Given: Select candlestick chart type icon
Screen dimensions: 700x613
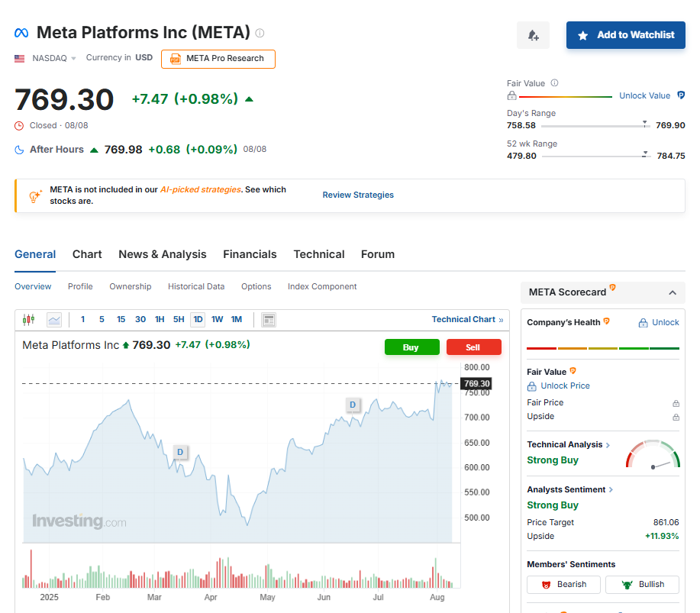Looking at the screenshot, I should point(28,320).
